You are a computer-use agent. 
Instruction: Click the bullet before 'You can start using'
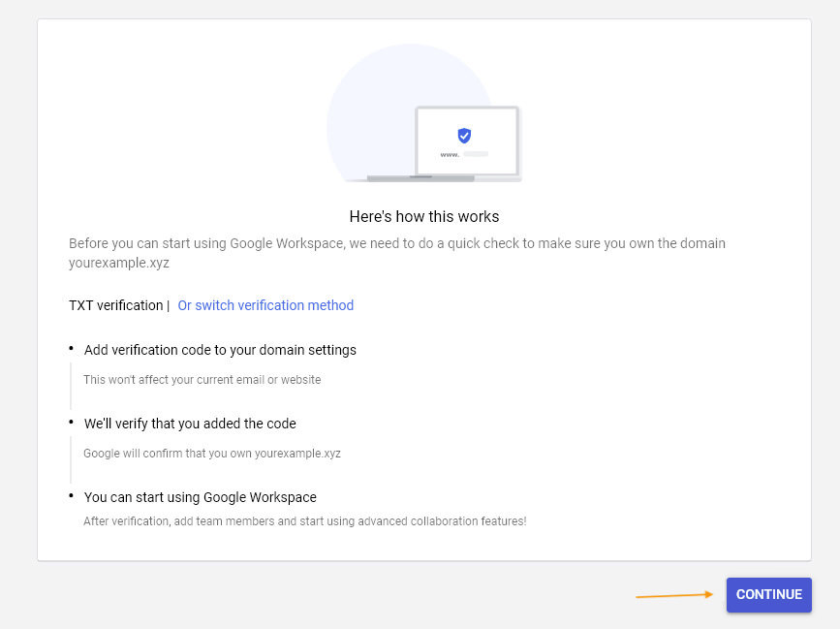72,495
